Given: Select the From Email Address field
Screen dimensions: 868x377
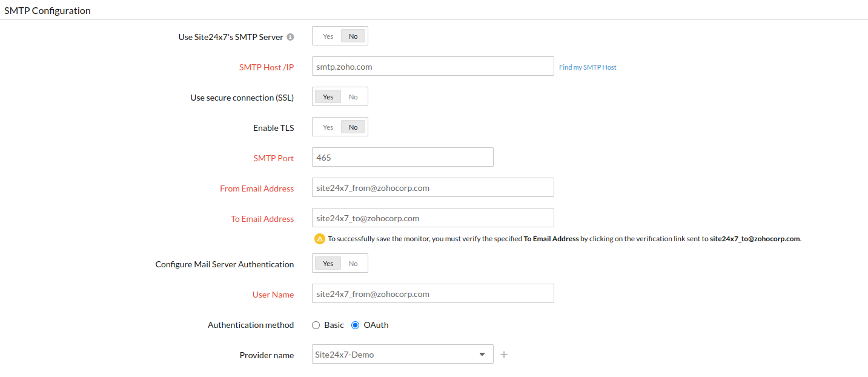Looking at the screenshot, I should click(432, 187).
